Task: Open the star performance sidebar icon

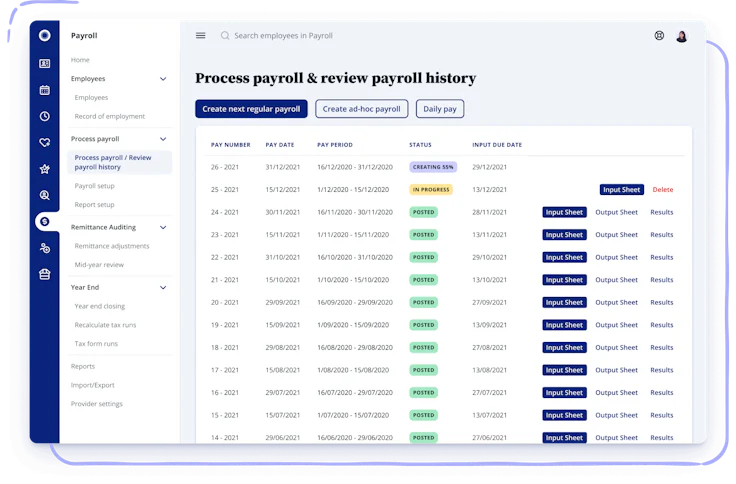Action: (x=45, y=169)
